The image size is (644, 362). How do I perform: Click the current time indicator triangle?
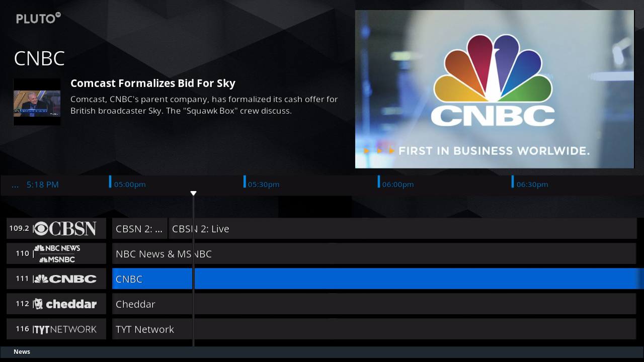point(193,194)
